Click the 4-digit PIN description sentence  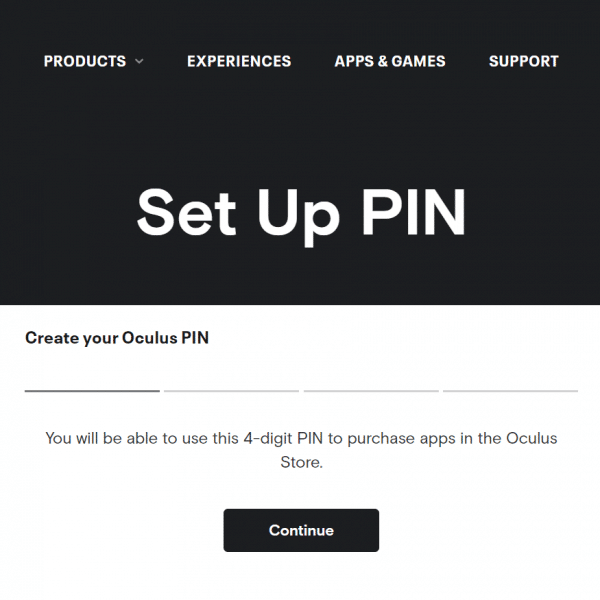tap(301, 450)
